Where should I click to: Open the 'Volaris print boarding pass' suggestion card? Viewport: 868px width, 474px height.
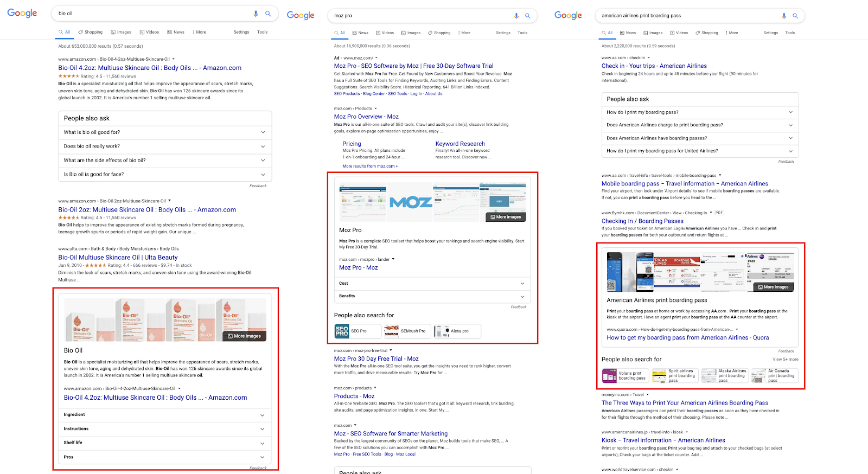pos(626,375)
